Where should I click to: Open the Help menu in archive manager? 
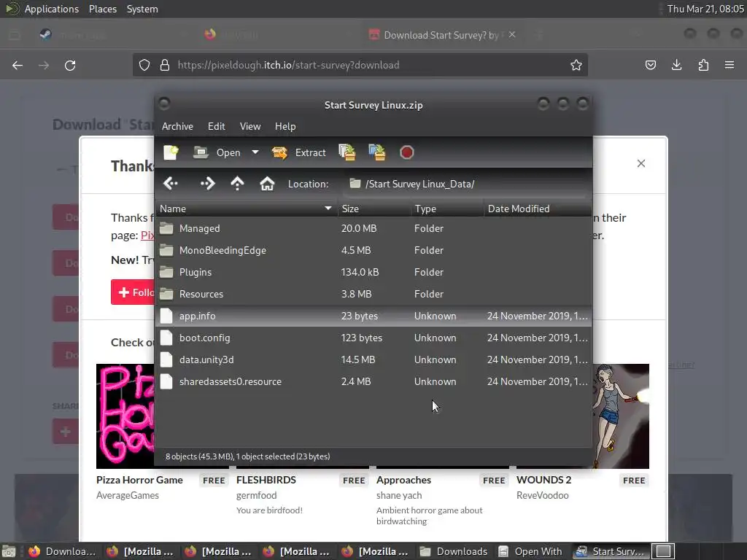[x=285, y=126]
